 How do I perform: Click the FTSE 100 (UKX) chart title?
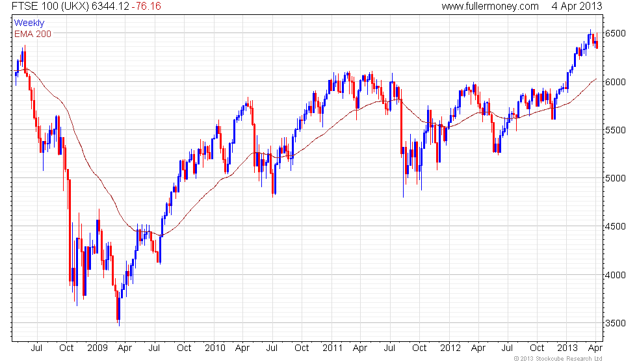(51, 6)
